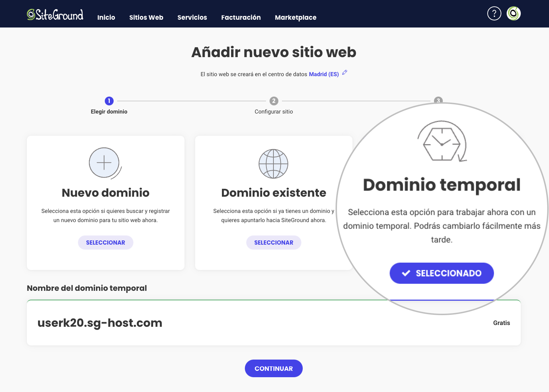Select the Nuevo dominio option
549x392 pixels.
point(105,243)
